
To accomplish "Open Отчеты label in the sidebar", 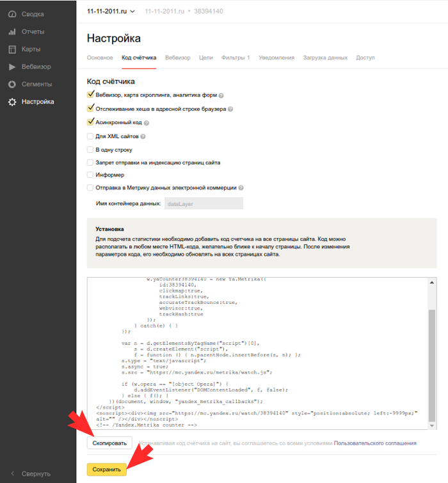I will coord(33,32).
